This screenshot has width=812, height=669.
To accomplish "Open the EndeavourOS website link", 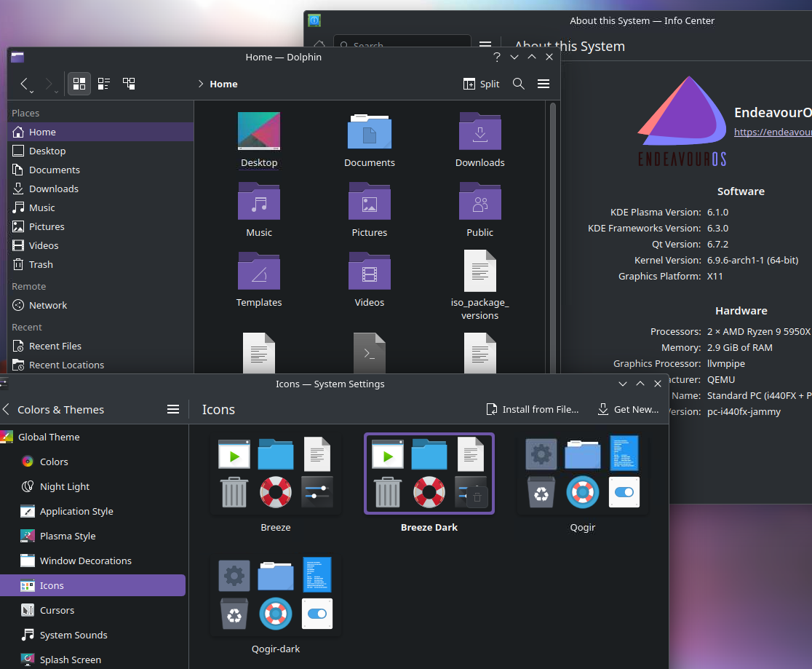I will click(773, 132).
